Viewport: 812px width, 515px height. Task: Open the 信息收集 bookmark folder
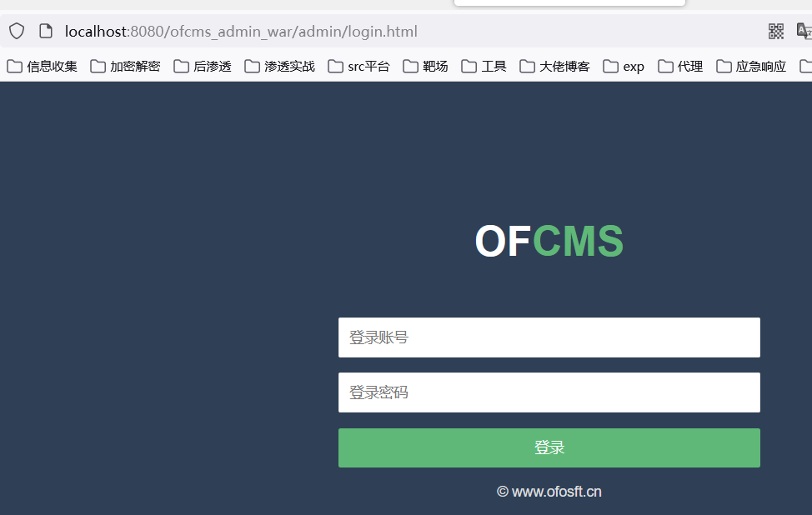[x=42, y=67]
